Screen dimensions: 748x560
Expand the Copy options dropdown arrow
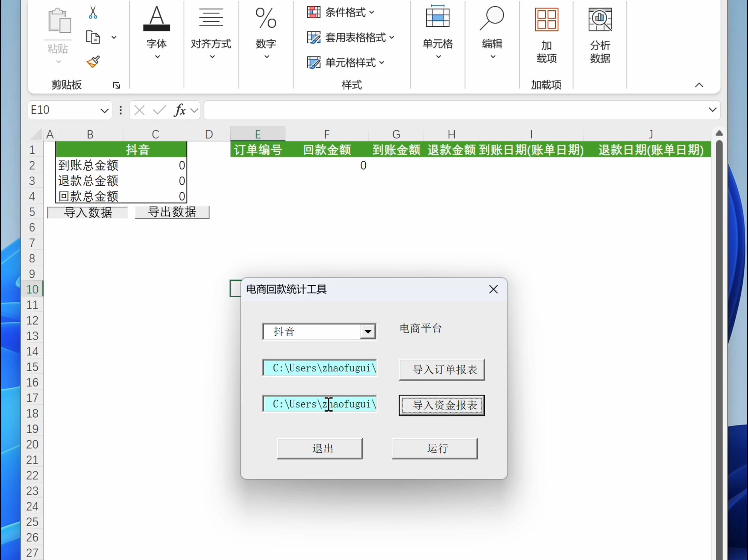pos(114,37)
